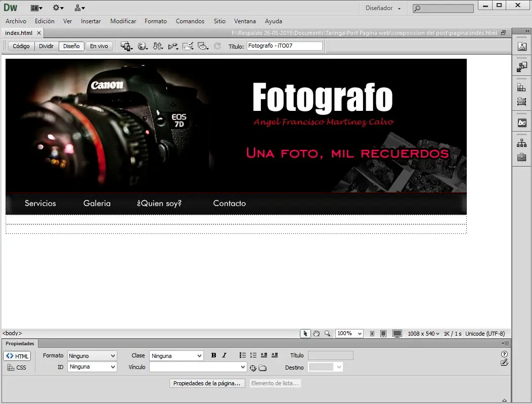Open the Comandos menu
532x404 pixels.
[190, 21]
